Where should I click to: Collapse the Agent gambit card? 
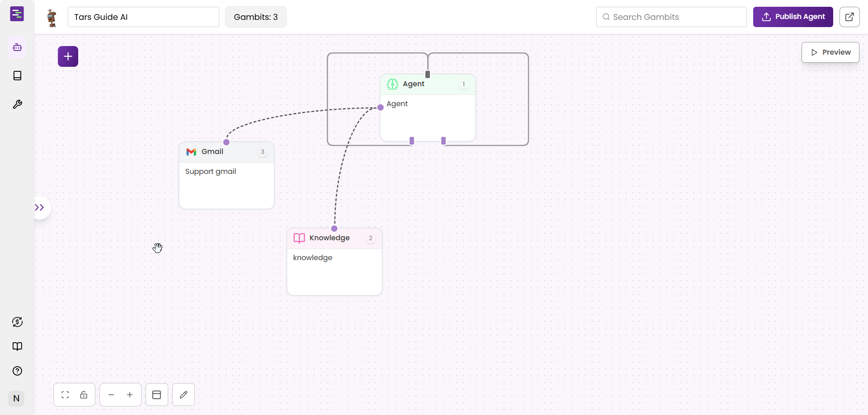tap(464, 84)
